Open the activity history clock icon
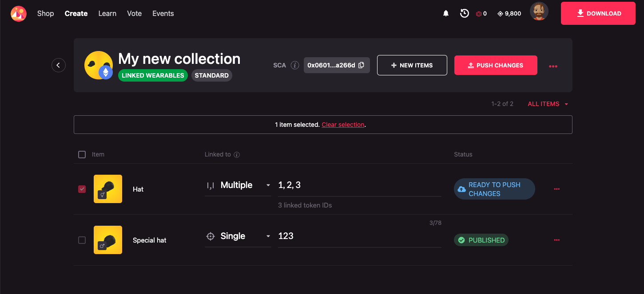 [x=465, y=13]
